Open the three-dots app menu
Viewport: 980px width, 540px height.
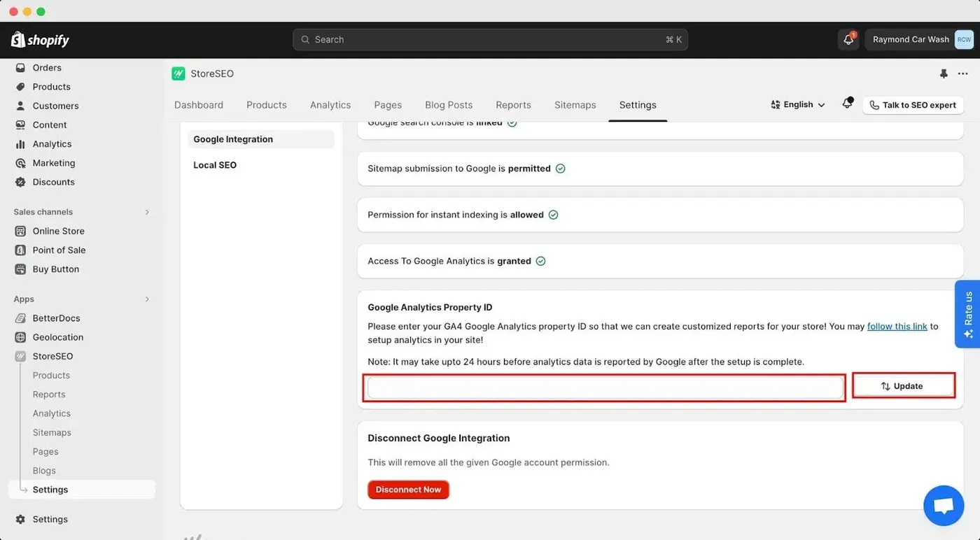[x=963, y=74]
